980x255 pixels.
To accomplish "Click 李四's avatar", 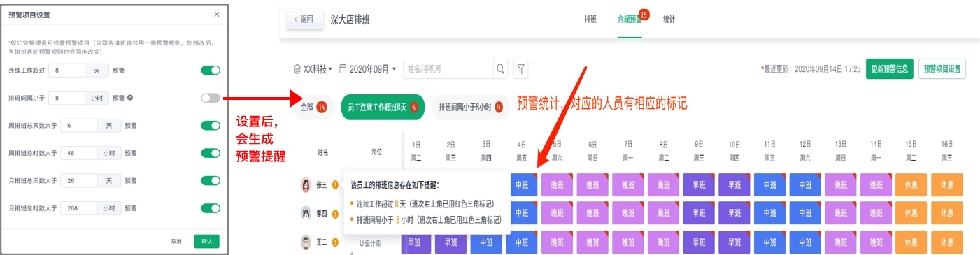I will tap(306, 214).
